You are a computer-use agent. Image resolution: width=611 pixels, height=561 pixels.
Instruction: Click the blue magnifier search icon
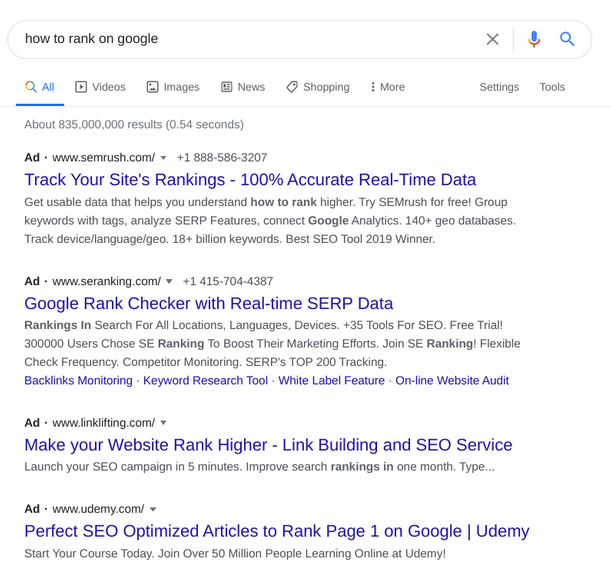[567, 39]
